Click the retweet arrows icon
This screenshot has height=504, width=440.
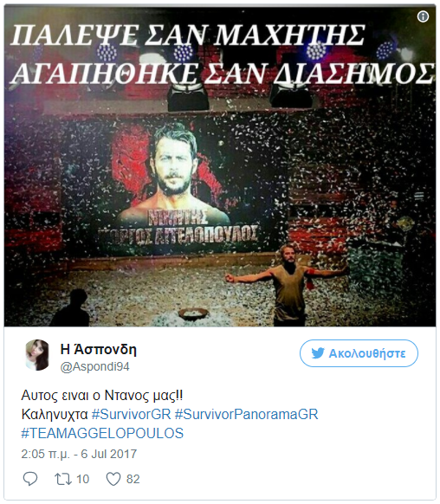pyautogui.click(x=63, y=479)
